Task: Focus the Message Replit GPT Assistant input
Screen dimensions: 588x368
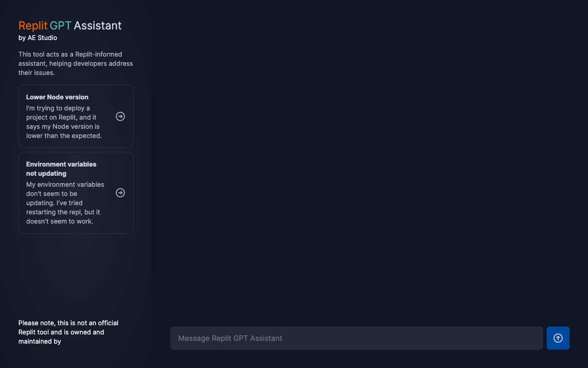Action: (x=356, y=338)
